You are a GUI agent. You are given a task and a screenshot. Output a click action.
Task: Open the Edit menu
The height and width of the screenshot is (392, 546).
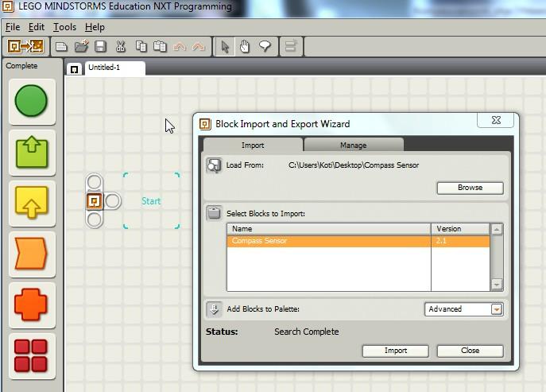click(x=37, y=27)
